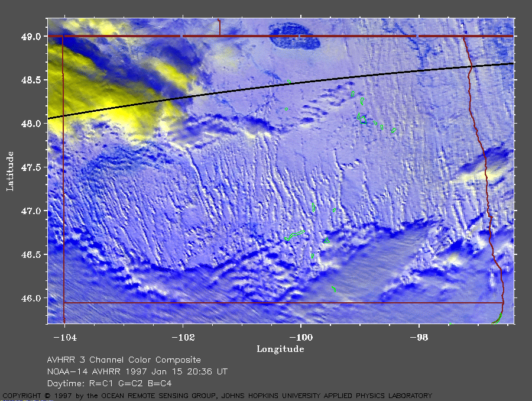Click the Johns Hopkins copyright notice
The height and width of the screenshot is (401, 532).
coord(217,396)
